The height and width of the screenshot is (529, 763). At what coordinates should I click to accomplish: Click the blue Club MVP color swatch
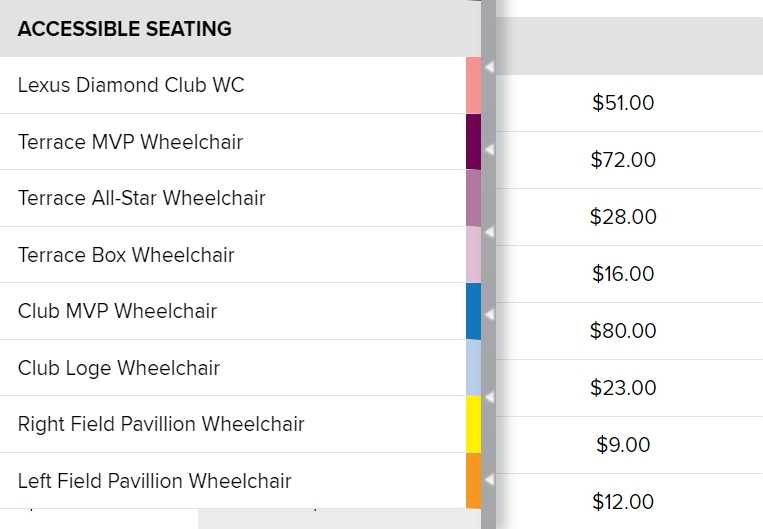tap(473, 311)
